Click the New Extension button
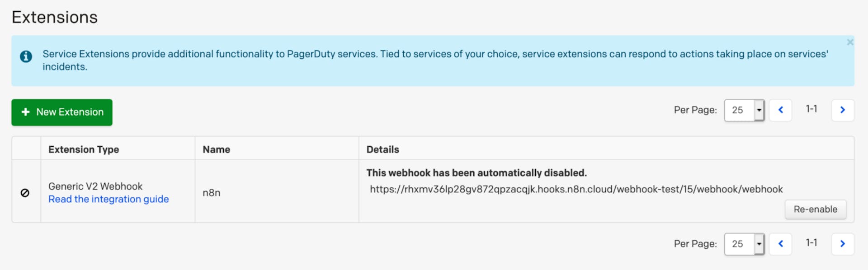 point(62,112)
